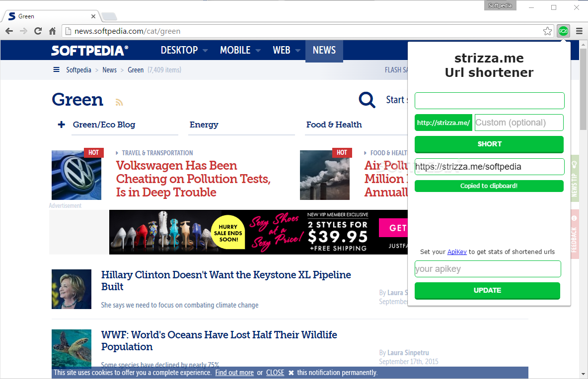Click CLOSE in the cookie notice
This screenshot has height=379, width=588.
point(275,373)
